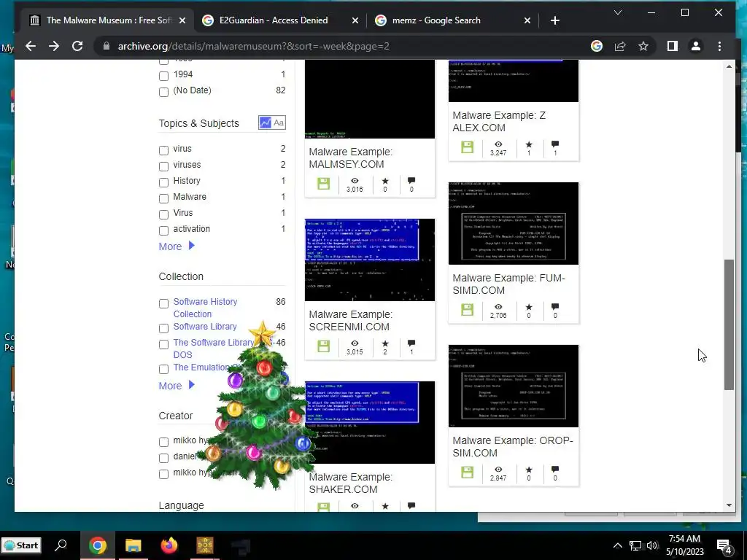Open Firefox from the taskbar

(x=169, y=545)
